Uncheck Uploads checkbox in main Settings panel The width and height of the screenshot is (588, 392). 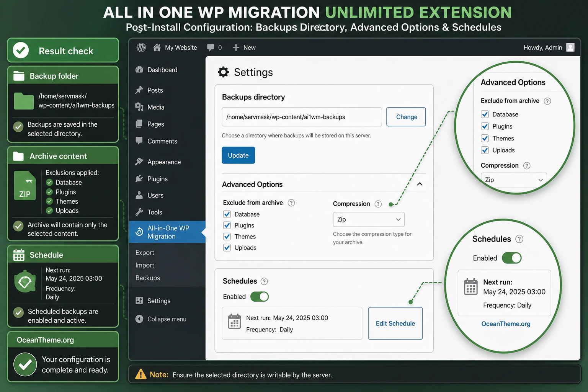pyautogui.click(x=227, y=248)
